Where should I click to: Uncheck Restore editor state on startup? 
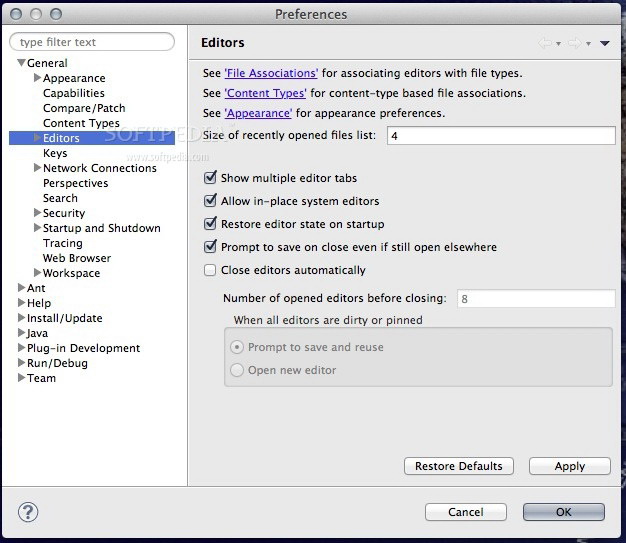(x=210, y=224)
